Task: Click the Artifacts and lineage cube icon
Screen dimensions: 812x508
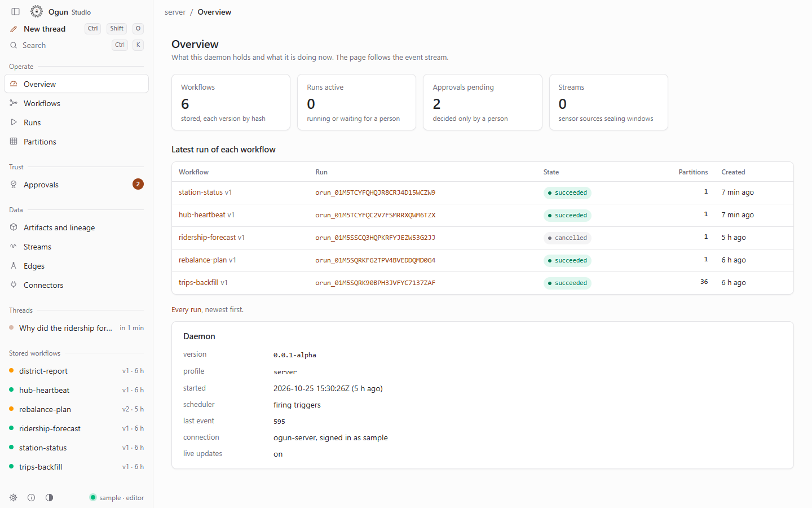Action: click(14, 227)
